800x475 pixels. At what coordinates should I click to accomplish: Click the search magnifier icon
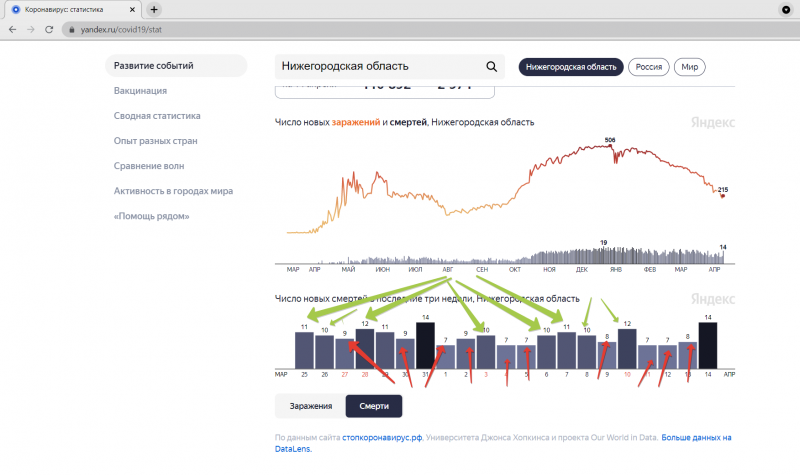point(491,67)
